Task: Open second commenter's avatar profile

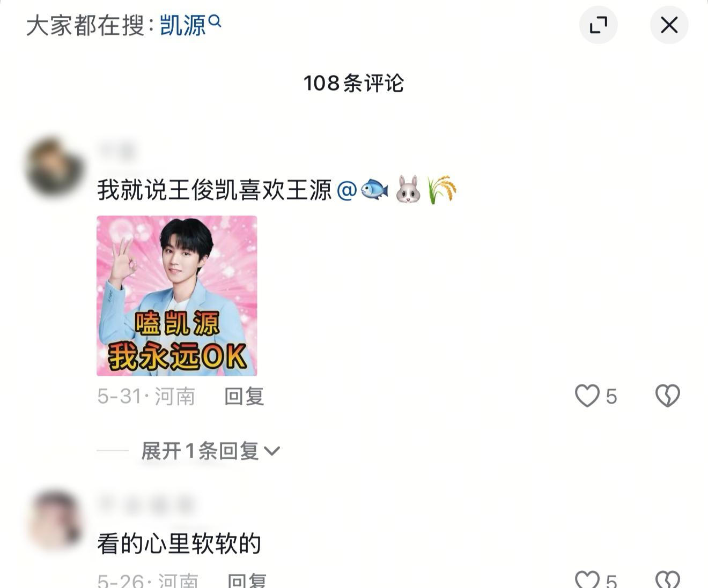Action: point(54,520)
